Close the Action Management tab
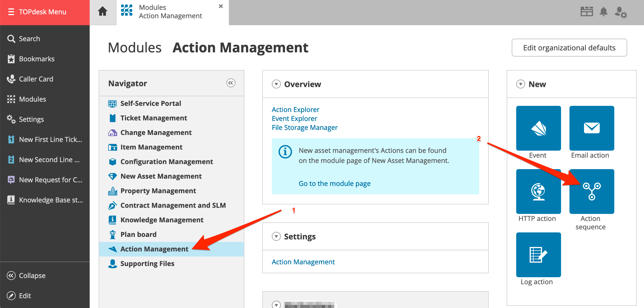This screenshot has height=308, width=644. 221,6
